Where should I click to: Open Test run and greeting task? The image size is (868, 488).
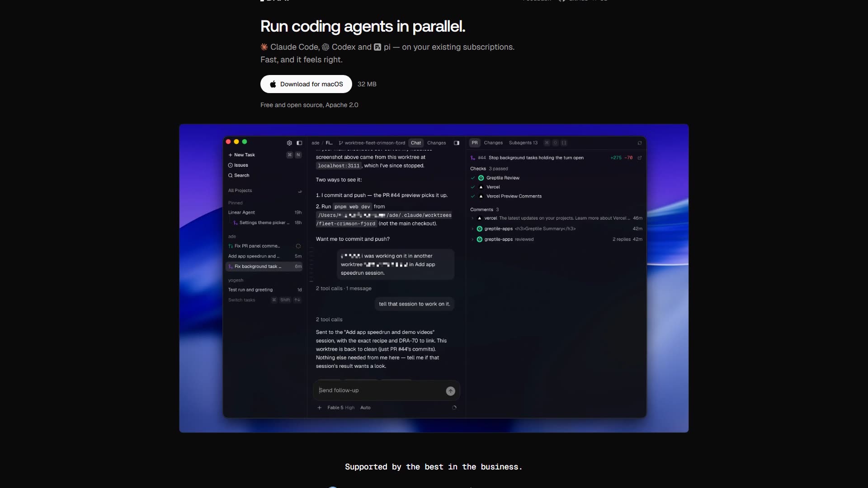pyautogui.click(x=264, y=290)
